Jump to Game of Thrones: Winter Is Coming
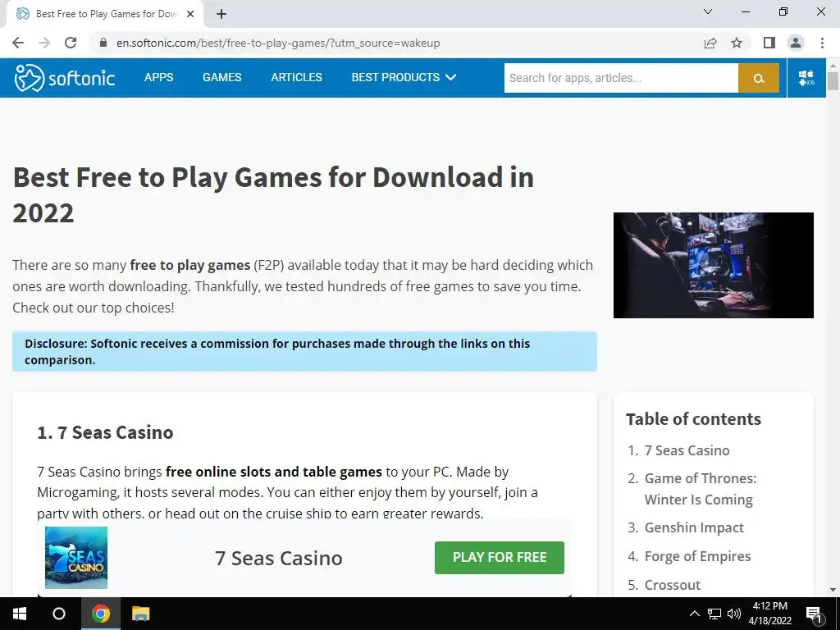This screenshot has height=630, width=840. coord(701,489)
